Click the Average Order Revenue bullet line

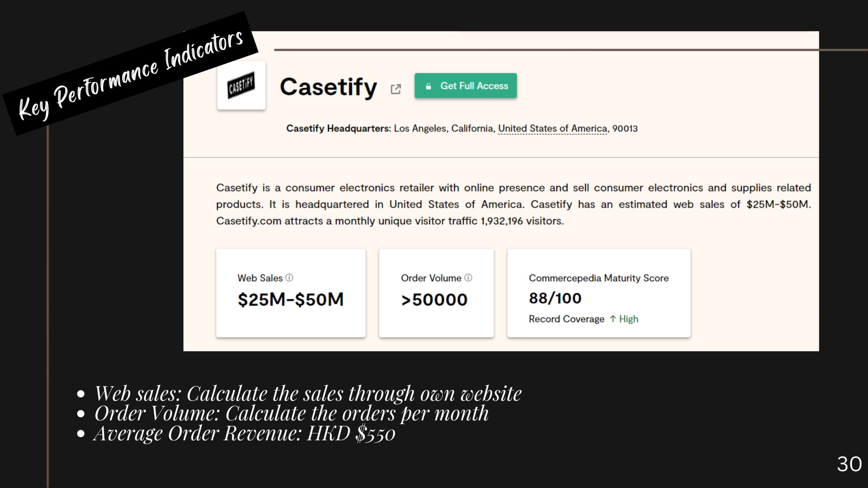[x=244, y=433]
